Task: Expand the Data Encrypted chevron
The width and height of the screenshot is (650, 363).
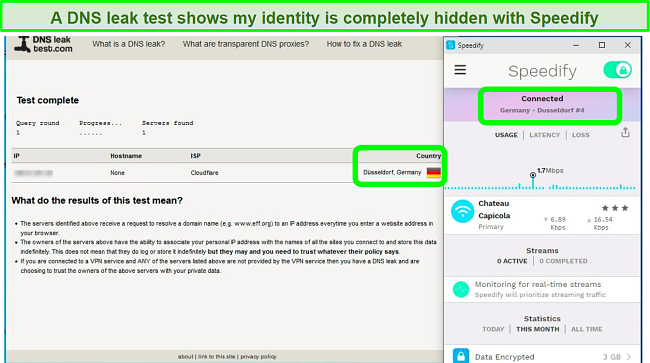Action: pyautogui.click(x=629, y=356)
